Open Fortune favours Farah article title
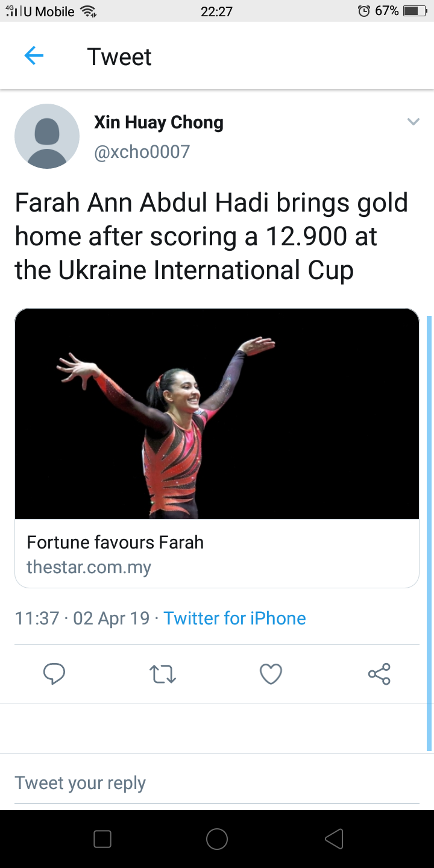Image resolution: width=434 pixels, height=868 pixels. click(115, 542)
